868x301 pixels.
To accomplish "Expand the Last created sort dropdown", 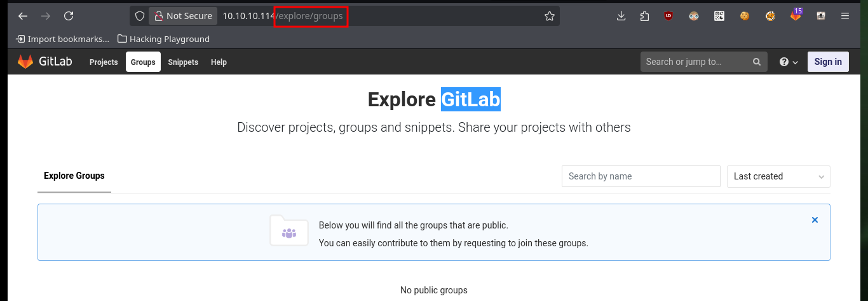I will (x=778, y=176).
